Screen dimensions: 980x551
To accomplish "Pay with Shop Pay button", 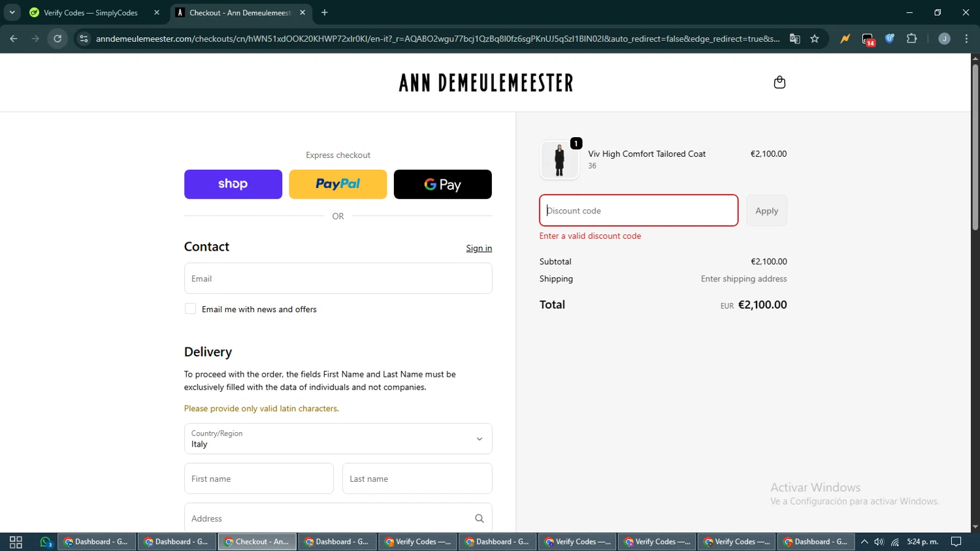I will pyautogui.click(x=233, y=184).
